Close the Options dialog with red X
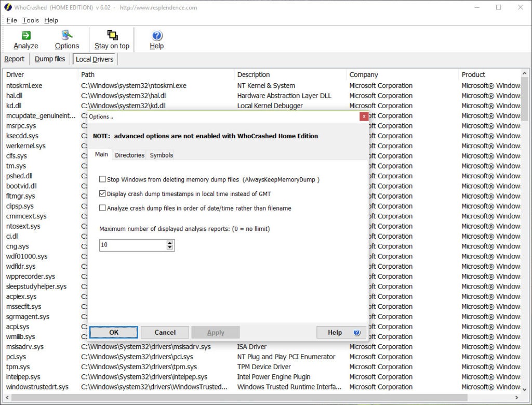This screenshot has height=405, width=532. click(x=364, y=116)
